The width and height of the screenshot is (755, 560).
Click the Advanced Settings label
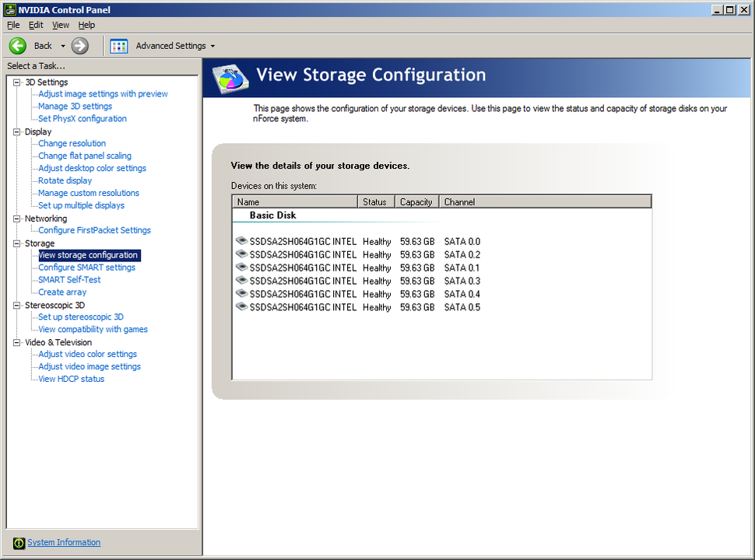(170, 46)
